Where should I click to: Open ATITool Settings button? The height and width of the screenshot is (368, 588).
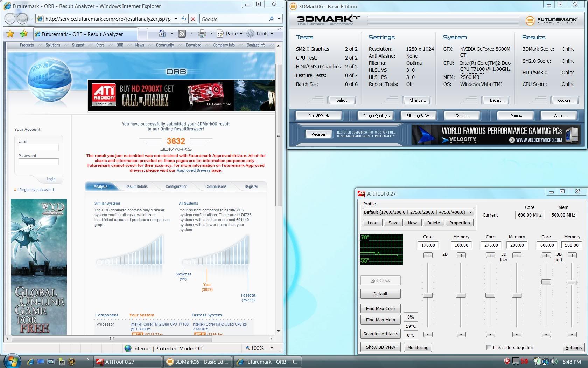pyautogui.click(x=573, y=347)
